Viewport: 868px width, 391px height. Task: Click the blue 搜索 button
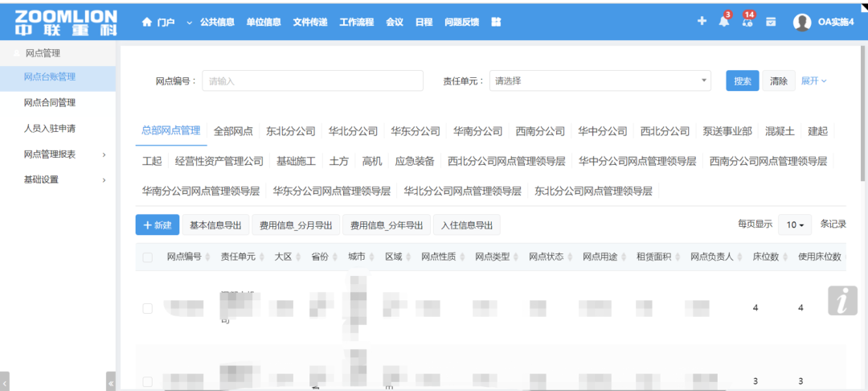point(742,81)
